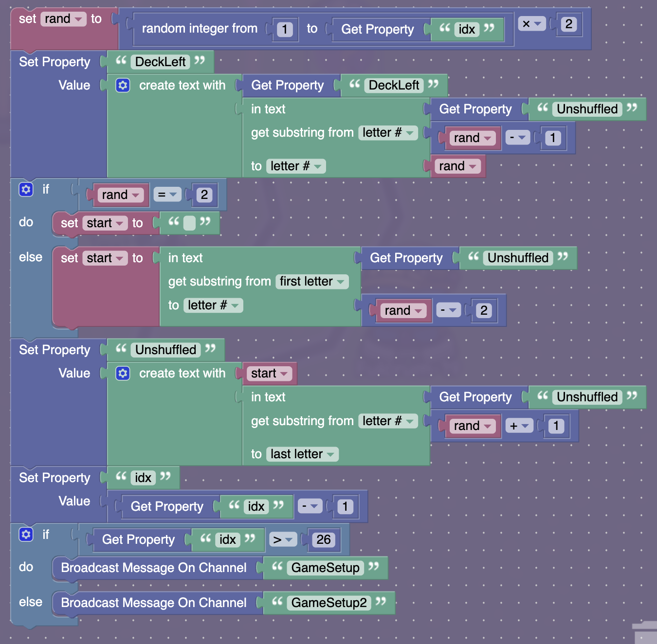The height and width of the screenshot is (644, 657).
Task: Click the gear icon on the Unshuffled 'create text with' block
Action: click(123, 374)
